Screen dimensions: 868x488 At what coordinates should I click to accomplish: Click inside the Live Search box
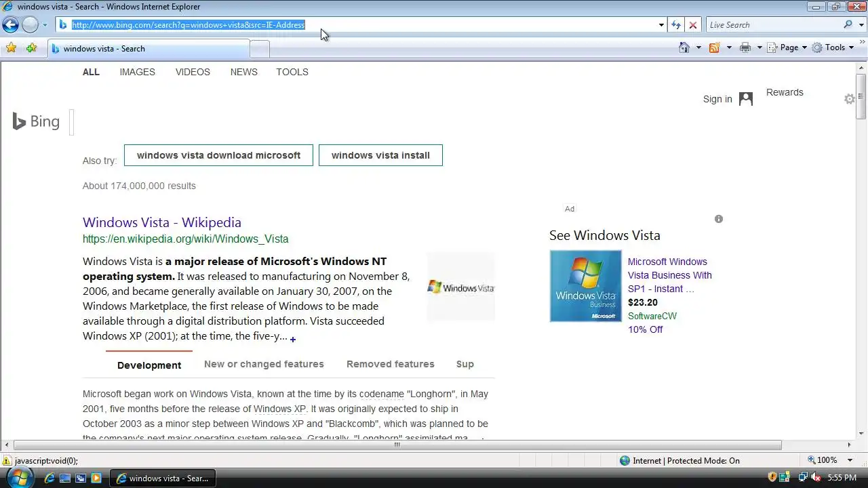(x=774, y=25)
